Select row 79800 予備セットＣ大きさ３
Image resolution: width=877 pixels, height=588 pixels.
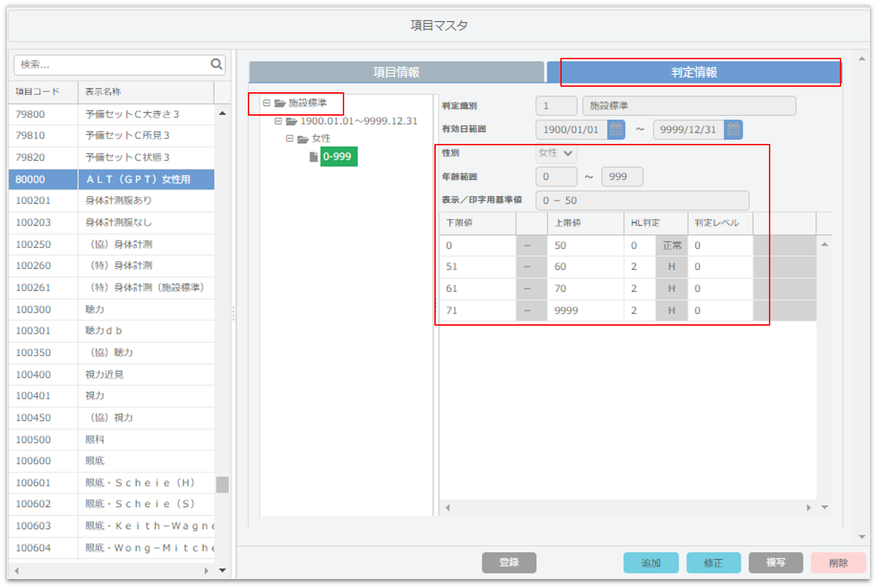[112, 114]
